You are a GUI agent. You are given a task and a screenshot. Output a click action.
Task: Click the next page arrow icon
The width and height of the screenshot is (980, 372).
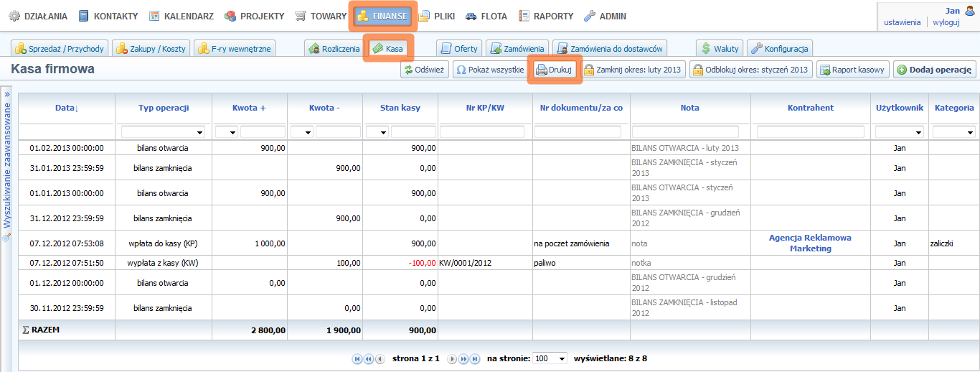click(452, 358)
